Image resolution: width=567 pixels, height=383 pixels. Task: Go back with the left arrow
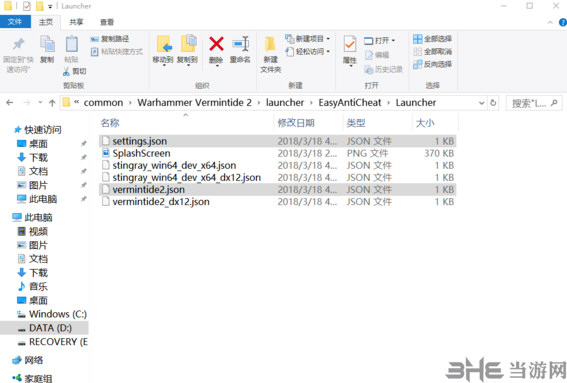coord(10,103)
